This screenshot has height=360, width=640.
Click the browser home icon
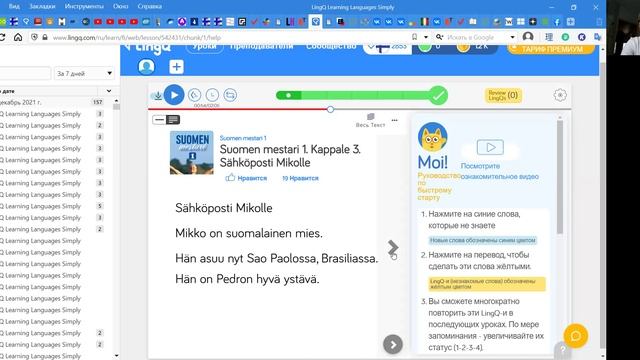point(18,37)
